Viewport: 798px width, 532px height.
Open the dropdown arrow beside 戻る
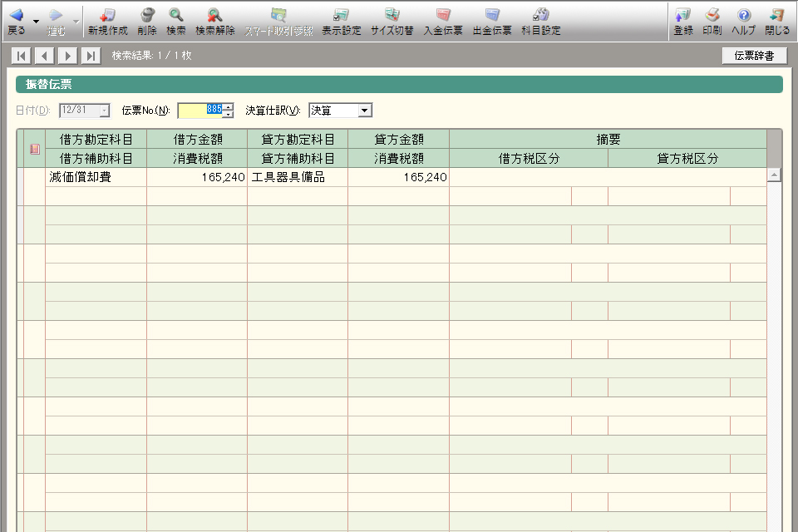click(x=36, y=22)
